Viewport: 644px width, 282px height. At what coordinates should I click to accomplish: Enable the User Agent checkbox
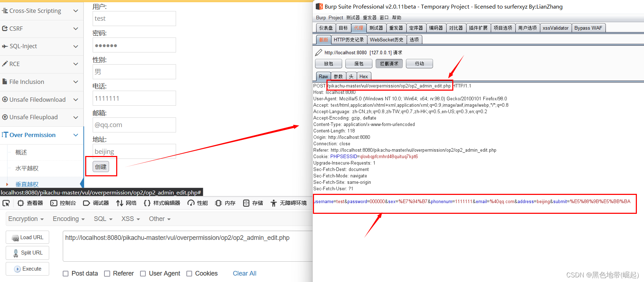143,274
